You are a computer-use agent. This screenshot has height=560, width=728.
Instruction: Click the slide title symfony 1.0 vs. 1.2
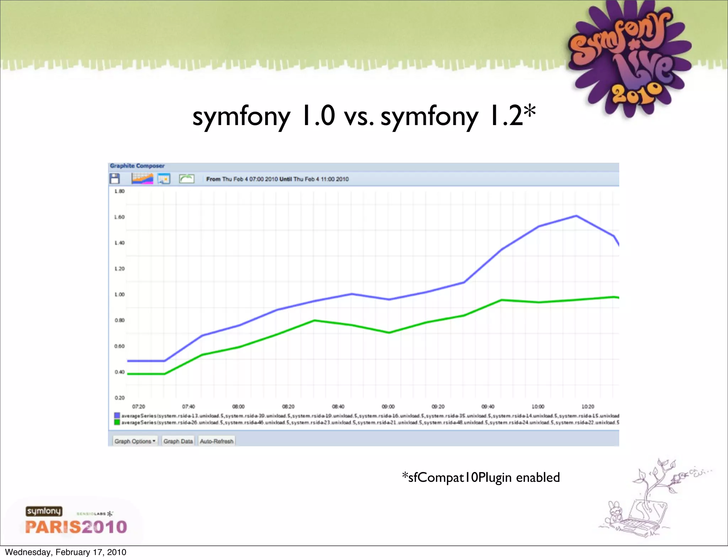tap(363, 117)
